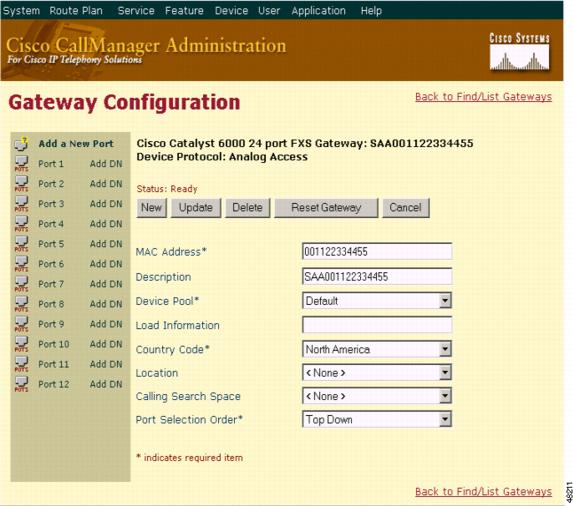
Task: Click Add DN for Port 2
Action: pyautogui.click(x=106, y=184)
